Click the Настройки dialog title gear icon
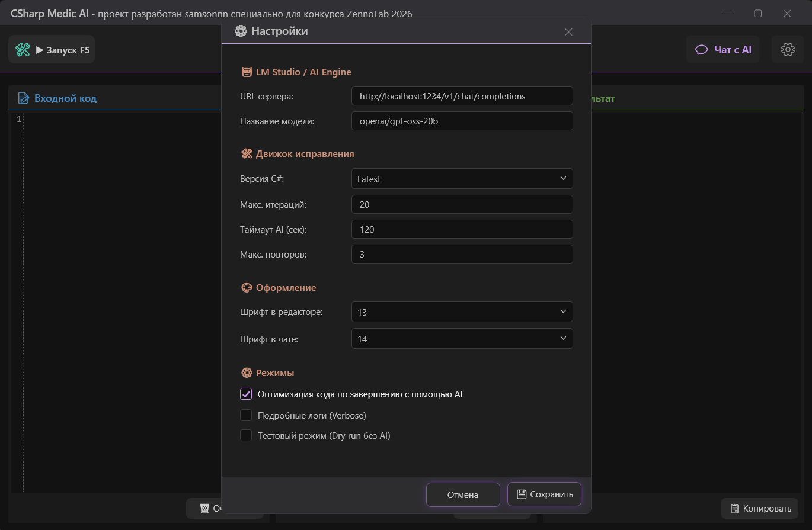 (241, 31)
